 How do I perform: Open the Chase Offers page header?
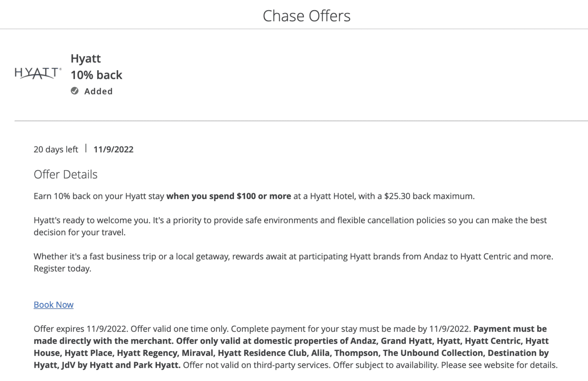tap(307, 16)
